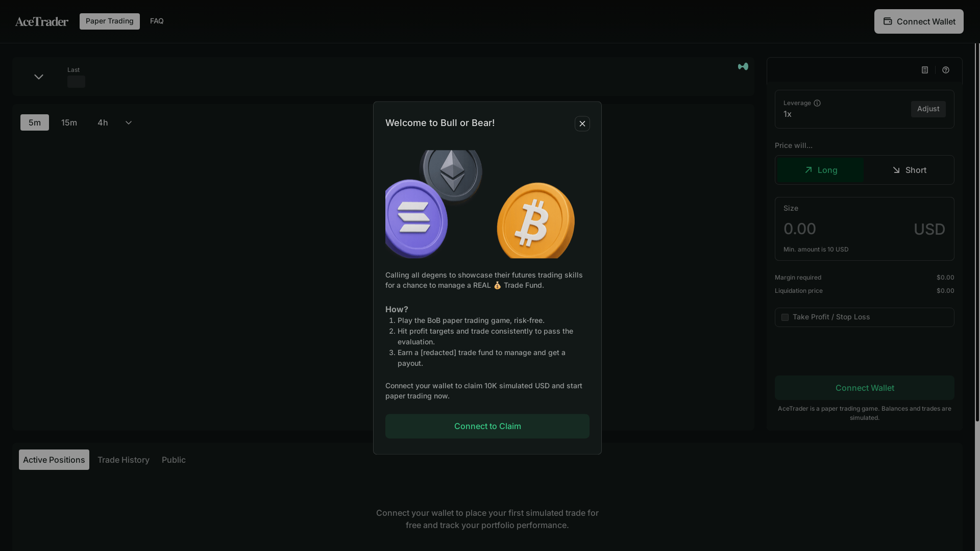Click the AceTrader logo
Screen dimensions: 980x551
click(42, 21)
